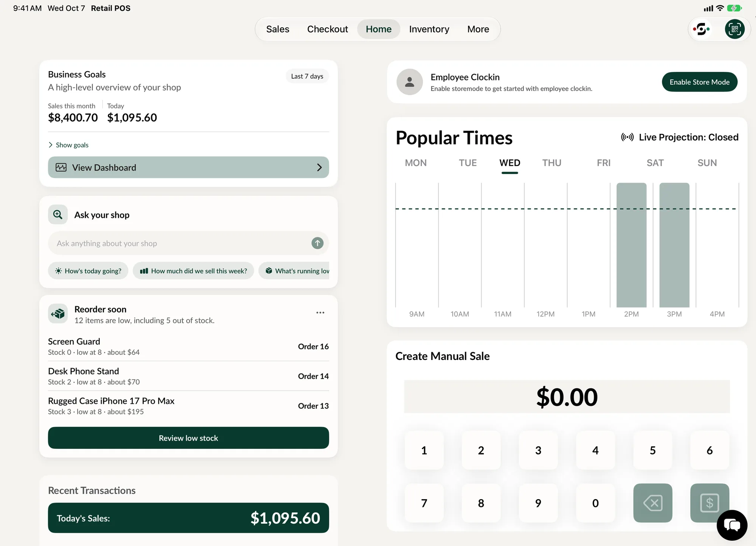This screenshot has height=546, width=756.
Task: Click the Ask your shop magnifier icon
Action: tap(58, 215)
